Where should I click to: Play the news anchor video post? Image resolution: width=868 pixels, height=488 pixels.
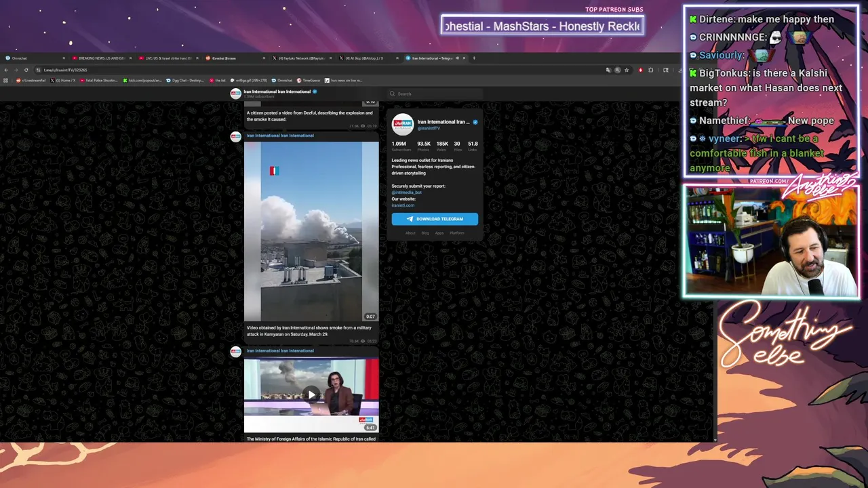pyautogui.click(x=311, y=394)
